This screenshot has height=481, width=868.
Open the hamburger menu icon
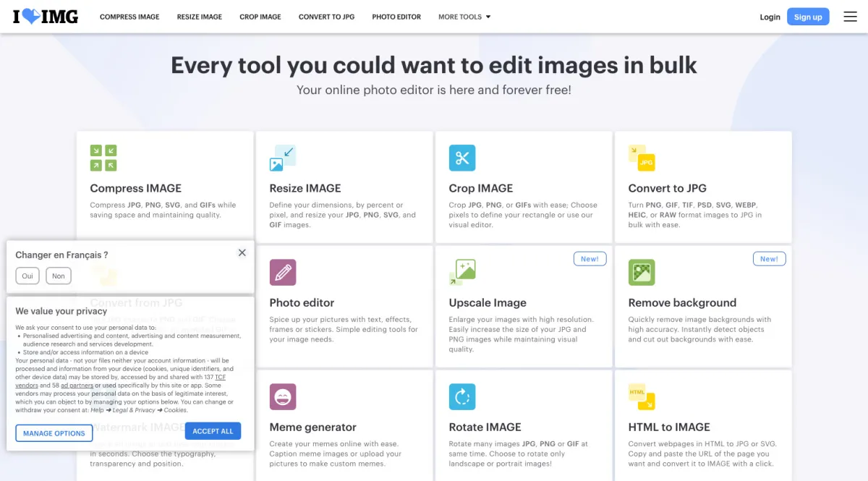(850, 17)
